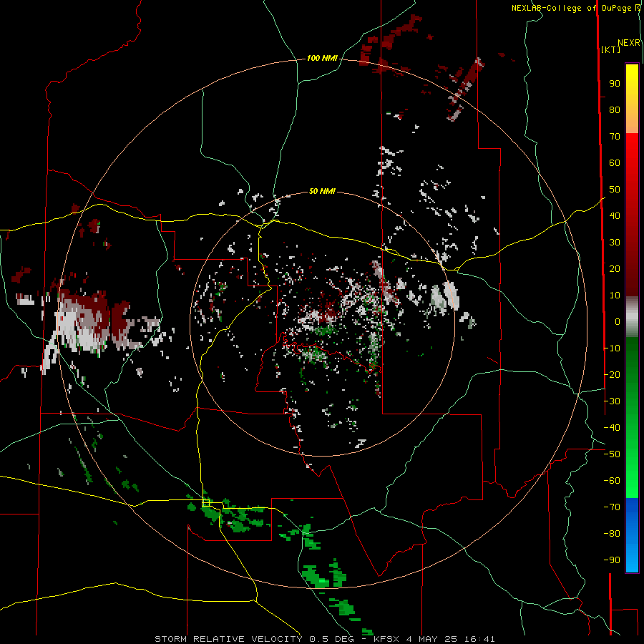This screenshot has width=644, height=644.
Task: Click the 20 value on the velocity scale
Action: pyautogui.click(x=615, y=268)
